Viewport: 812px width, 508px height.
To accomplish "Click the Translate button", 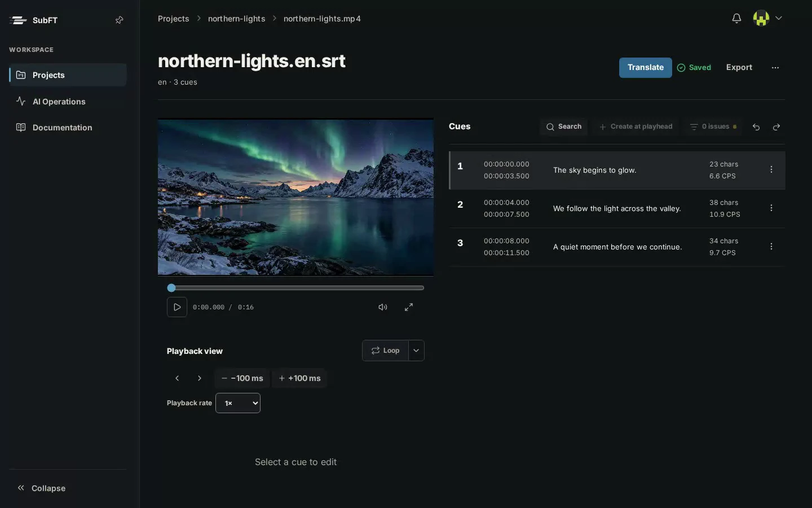I will tap(646, 68).
